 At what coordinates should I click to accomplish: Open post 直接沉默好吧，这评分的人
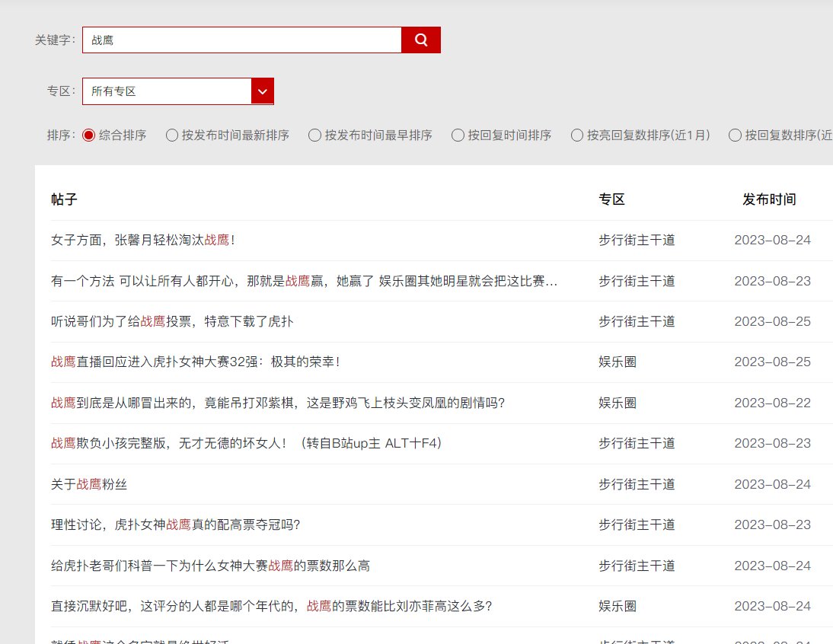click(x=272, y=606)
